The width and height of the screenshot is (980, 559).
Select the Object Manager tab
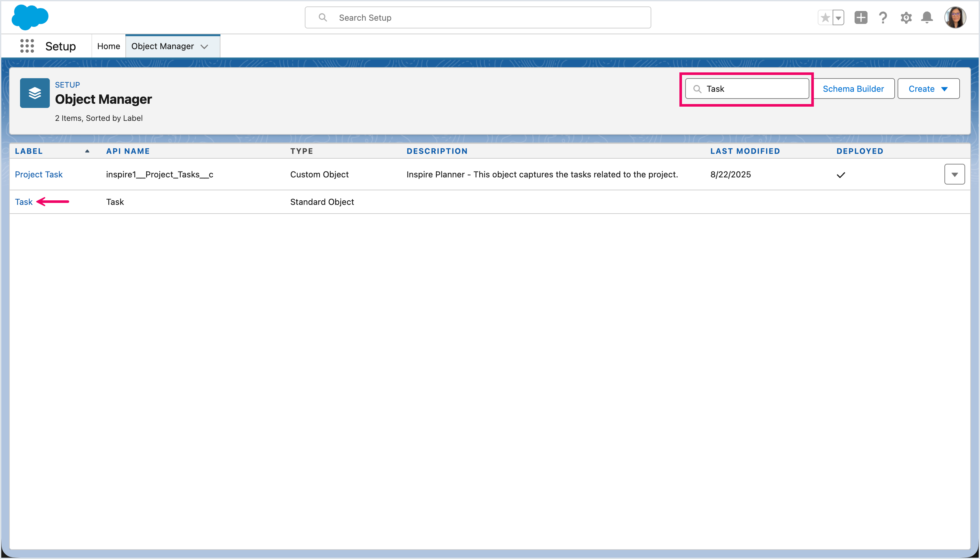163,46
